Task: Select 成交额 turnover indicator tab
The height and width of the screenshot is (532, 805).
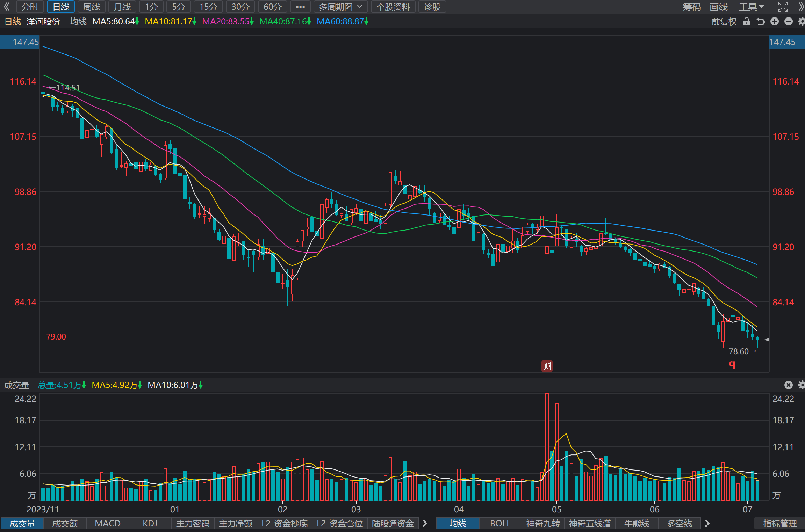Action: [x=65, y=523]
